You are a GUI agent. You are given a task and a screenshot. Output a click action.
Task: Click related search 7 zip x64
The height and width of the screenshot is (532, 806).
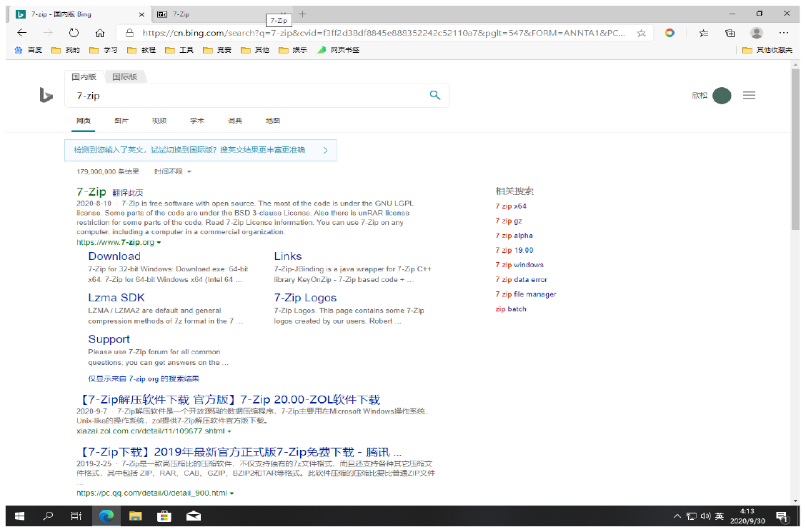[511, 206]
